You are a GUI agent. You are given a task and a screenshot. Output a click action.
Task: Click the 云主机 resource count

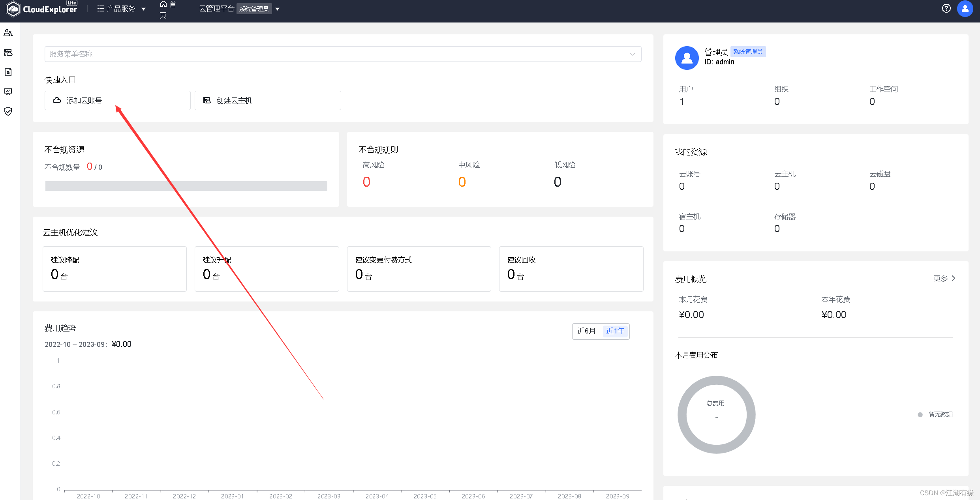777,187
